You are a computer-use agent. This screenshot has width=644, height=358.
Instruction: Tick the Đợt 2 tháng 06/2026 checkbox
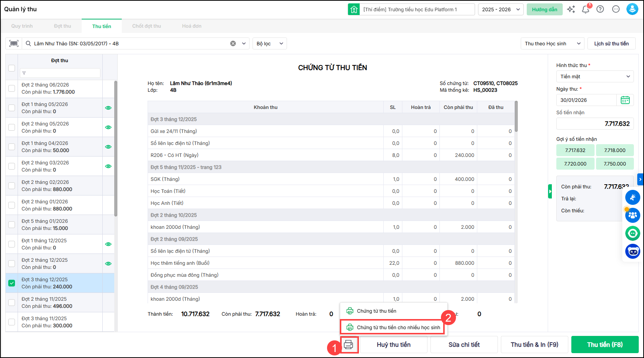click(x=12, y=88)
